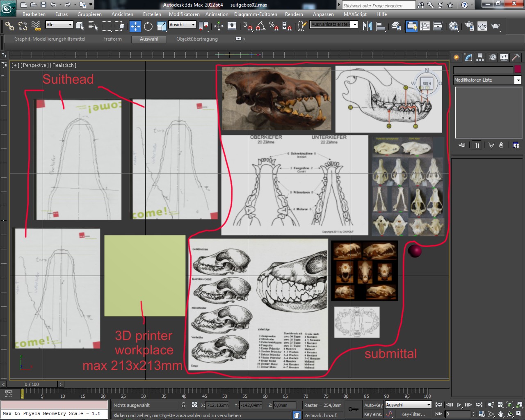Select the Move transform tool
This screenshot has width=525, height=420.
click(135, 26)
